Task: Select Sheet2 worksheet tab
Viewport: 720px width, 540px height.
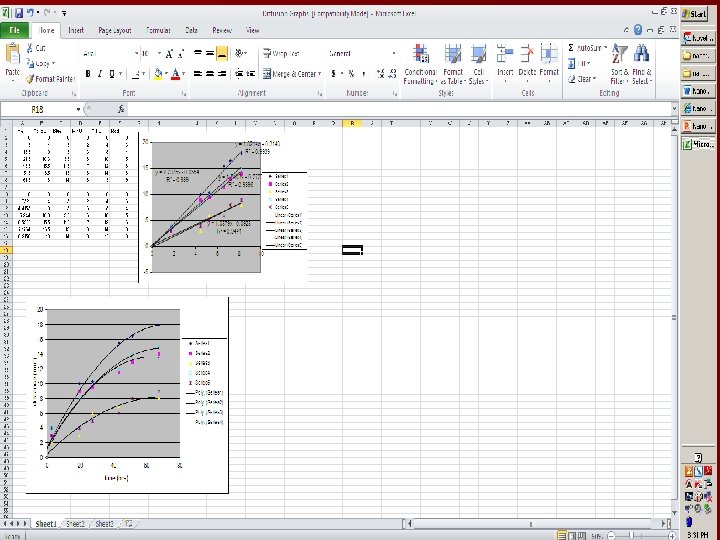Action: coord(75,523)
